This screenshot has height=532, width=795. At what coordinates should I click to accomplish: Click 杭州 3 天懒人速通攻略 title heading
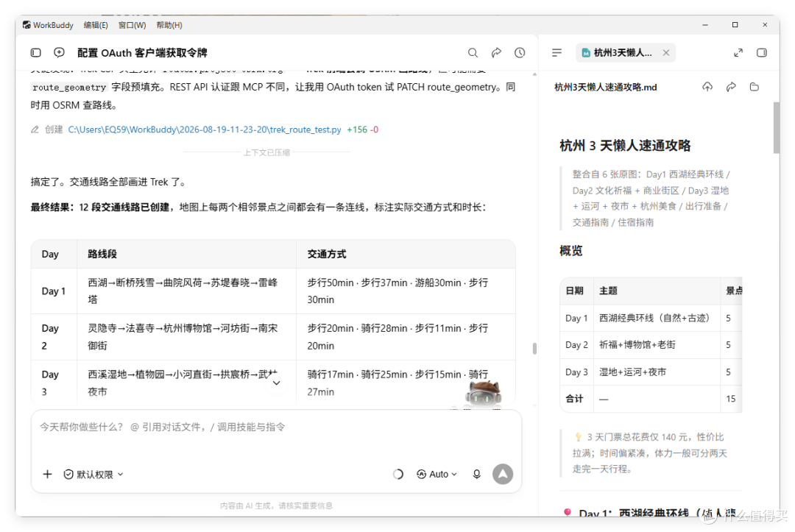tap(625, 146)
